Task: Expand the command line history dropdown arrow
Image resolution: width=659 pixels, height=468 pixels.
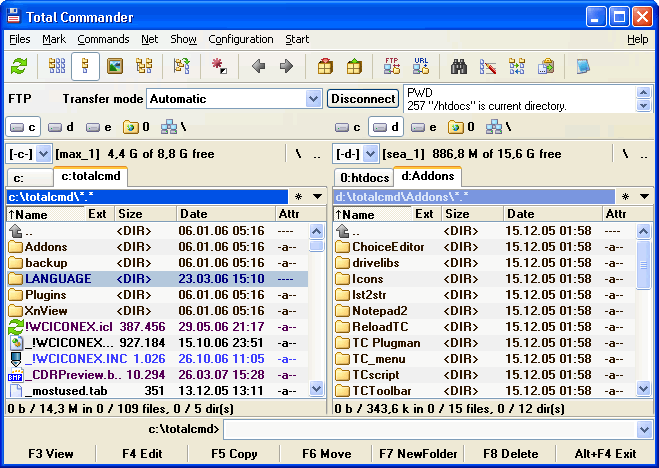Action: (644, 430)
